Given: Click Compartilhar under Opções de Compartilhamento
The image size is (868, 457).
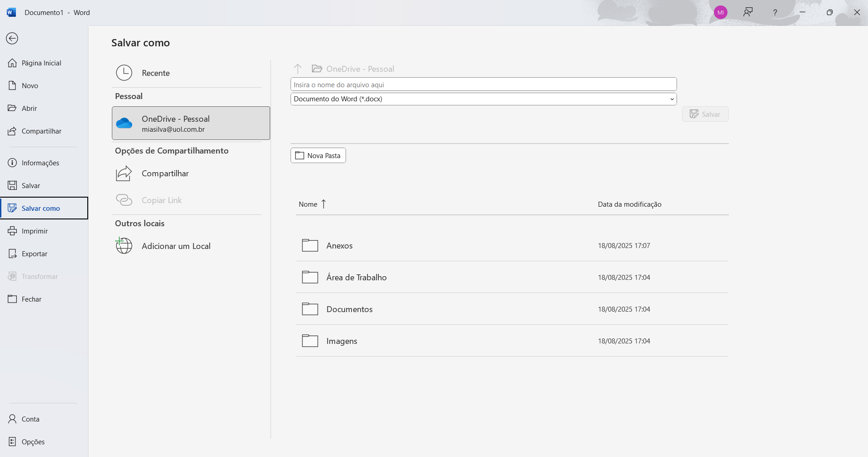Looking at the screenshot, I should tap(191, 174).
